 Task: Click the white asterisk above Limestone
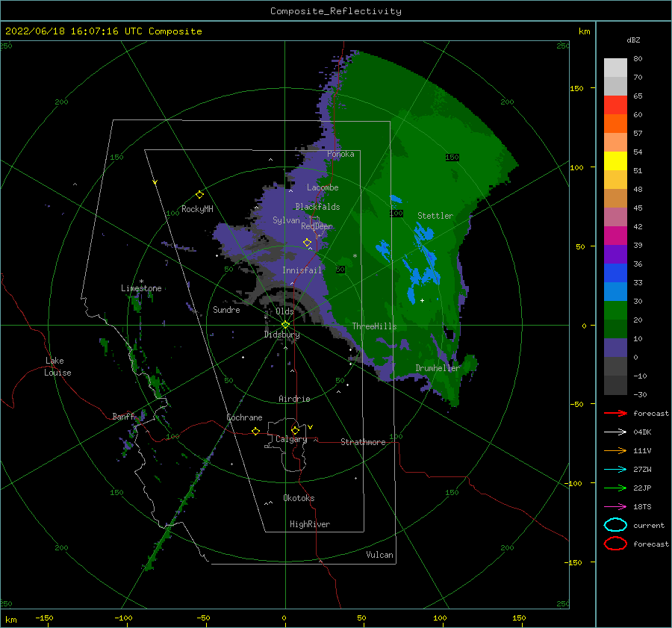(141, 282)
